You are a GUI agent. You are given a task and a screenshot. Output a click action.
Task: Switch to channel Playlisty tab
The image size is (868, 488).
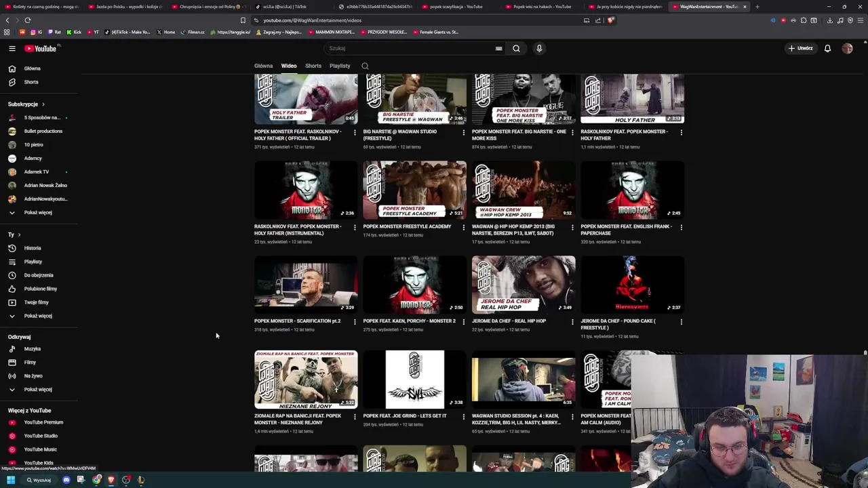click(x=340, y=66)
